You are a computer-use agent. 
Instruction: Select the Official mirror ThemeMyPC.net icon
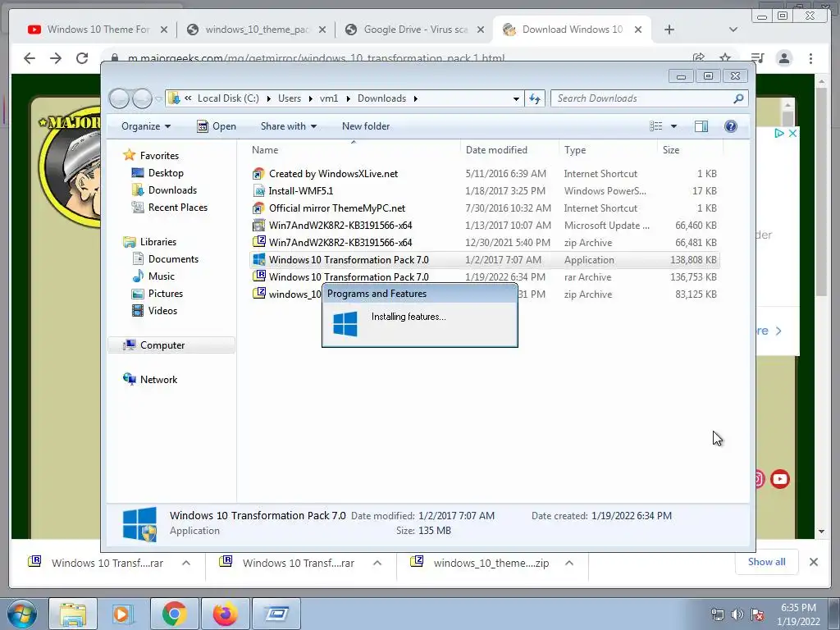[258, 208]
